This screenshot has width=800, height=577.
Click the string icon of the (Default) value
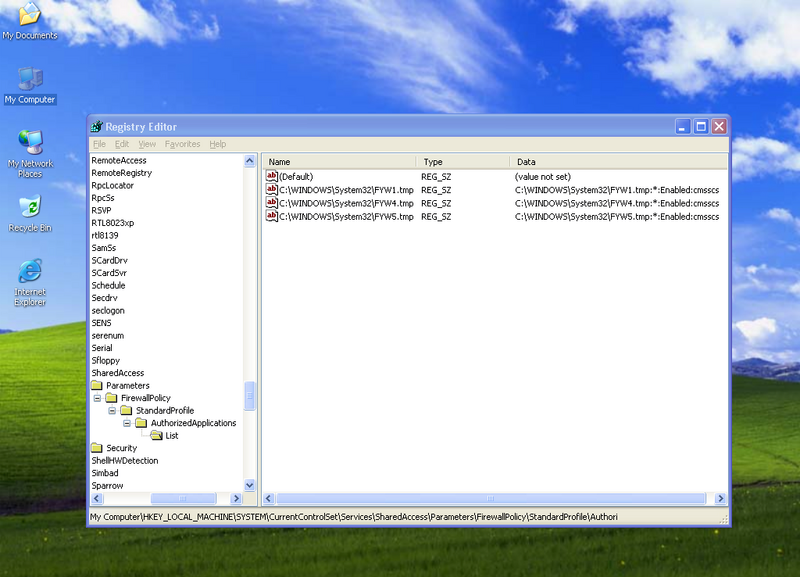point(272,177)
